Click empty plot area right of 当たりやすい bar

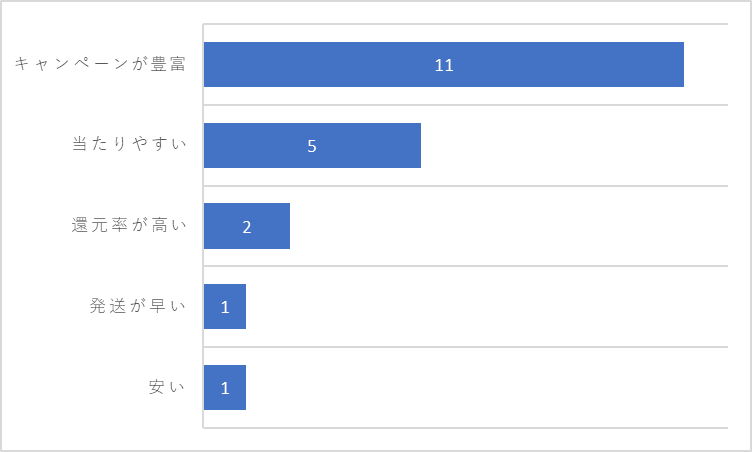click(x=575, y=145)
